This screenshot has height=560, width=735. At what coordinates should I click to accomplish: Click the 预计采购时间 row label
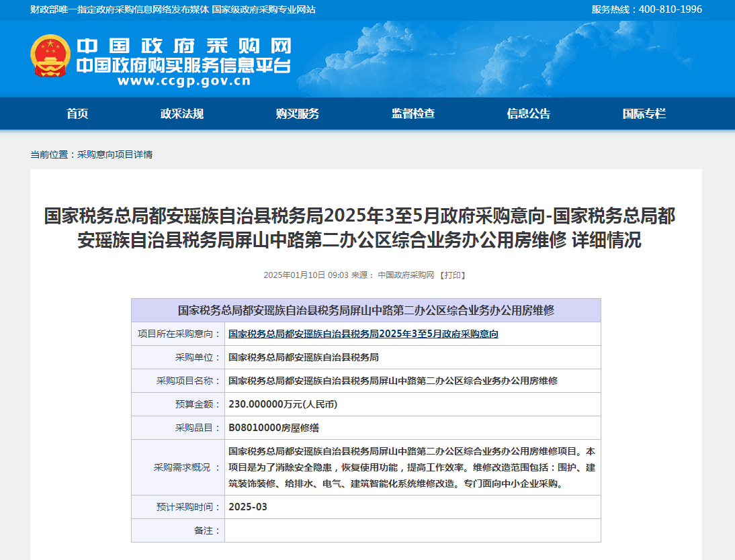click(188, 507)
